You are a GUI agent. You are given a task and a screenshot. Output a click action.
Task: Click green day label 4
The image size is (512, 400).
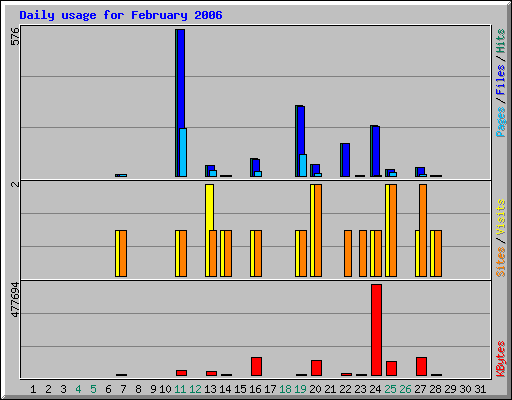click(x=78, y=389)
